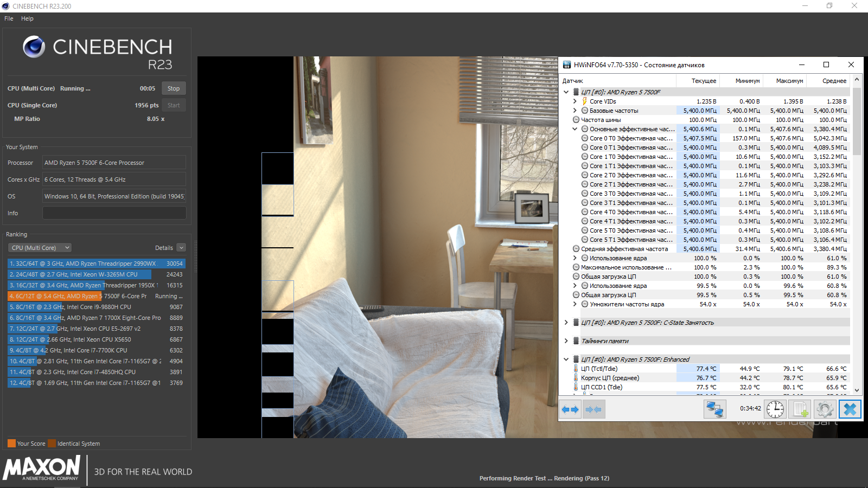Click the MP Ratio value 8.05 x
868x488 pixels.
[x=156, y=119]
